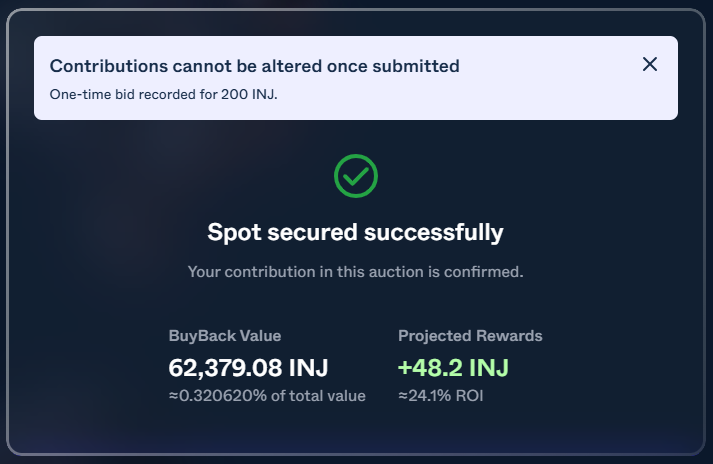
Task: Click the green success checkmark icon
Action: (x=355, y=176)
